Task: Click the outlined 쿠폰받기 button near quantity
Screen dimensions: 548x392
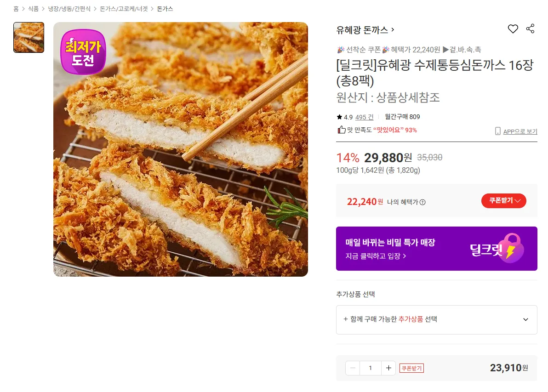Action: click(x=411, y=368)
